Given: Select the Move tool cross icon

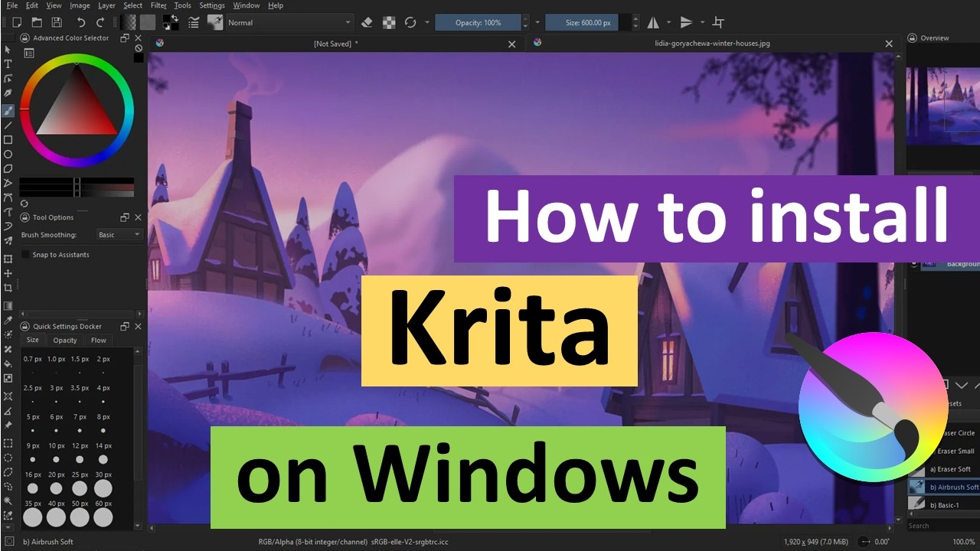Looking at the screenshot, I should tap(8, 273).
